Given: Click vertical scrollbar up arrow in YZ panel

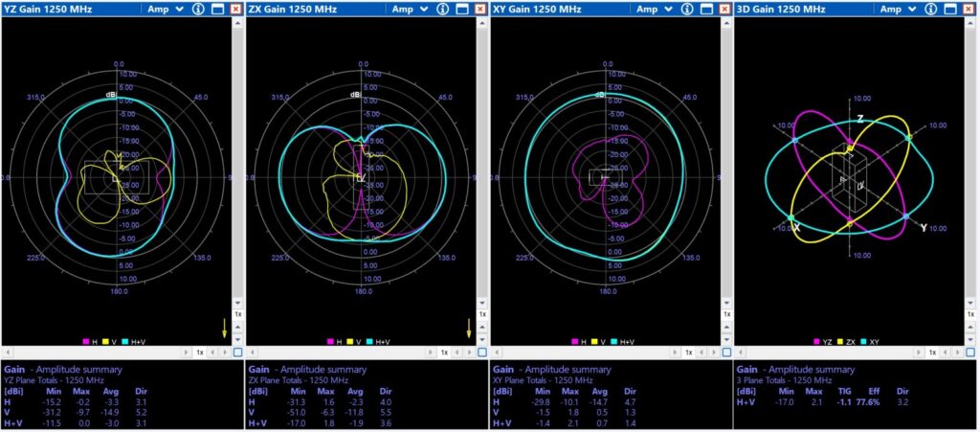Looking at the screenshot, I should pyautogui.click(x=237, y=22).
